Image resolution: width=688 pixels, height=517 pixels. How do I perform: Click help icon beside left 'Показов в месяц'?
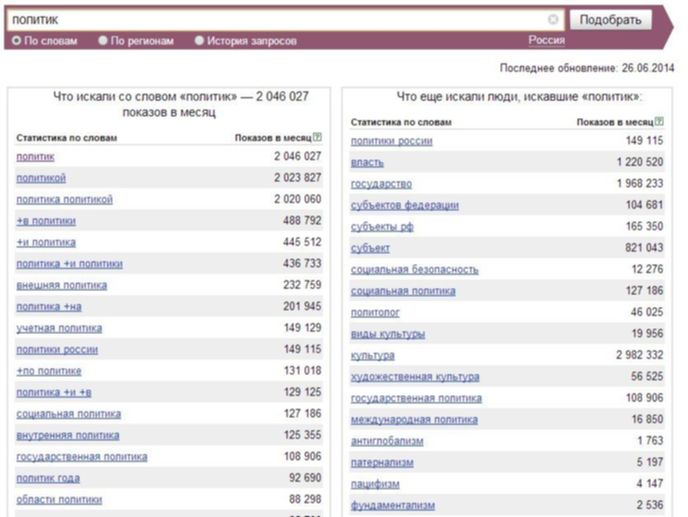[317, 137]
